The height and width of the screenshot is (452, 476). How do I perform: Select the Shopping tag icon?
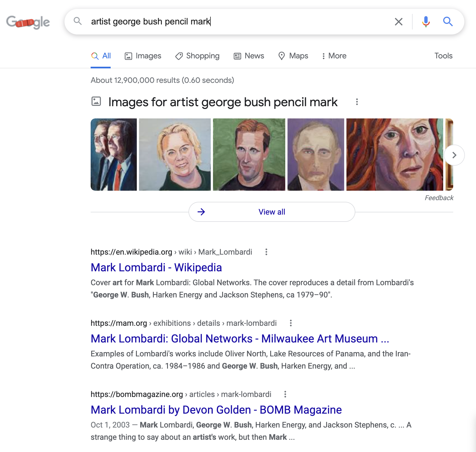coord(179,56)
